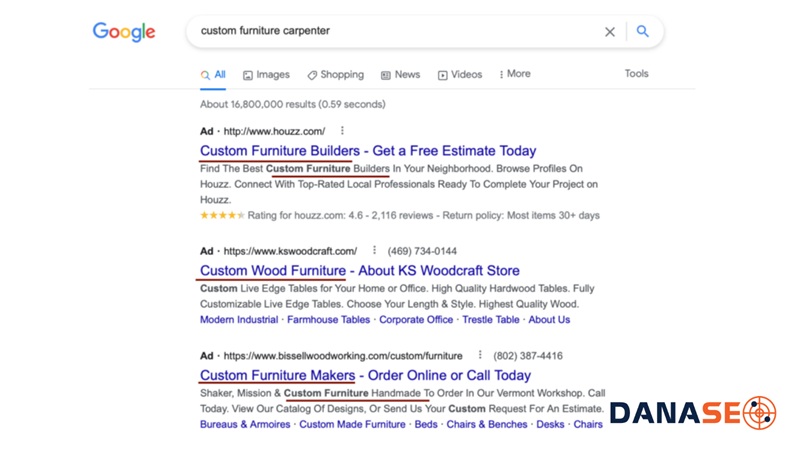Switch to the Shopping tab
The width and height of the screenshot is (800, 450).
pos(336,75)
